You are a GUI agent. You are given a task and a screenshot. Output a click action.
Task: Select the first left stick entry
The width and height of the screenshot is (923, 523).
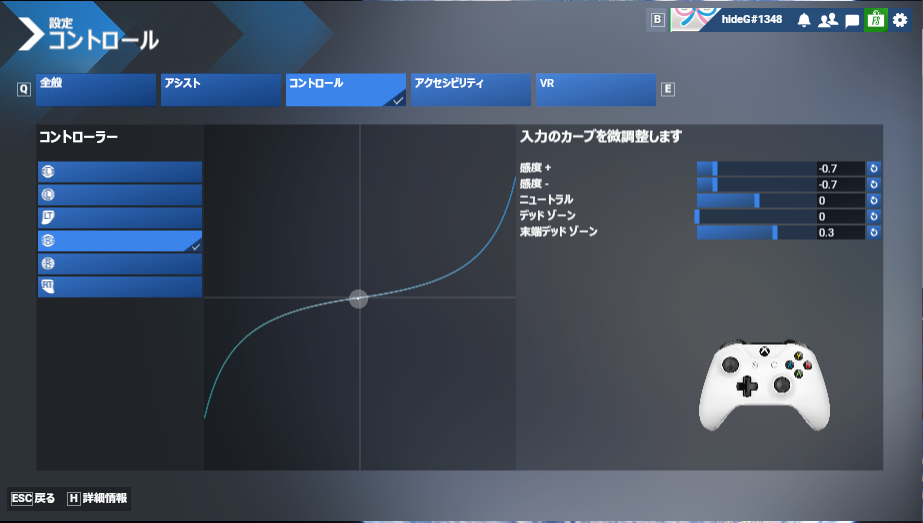click(120, 172)
